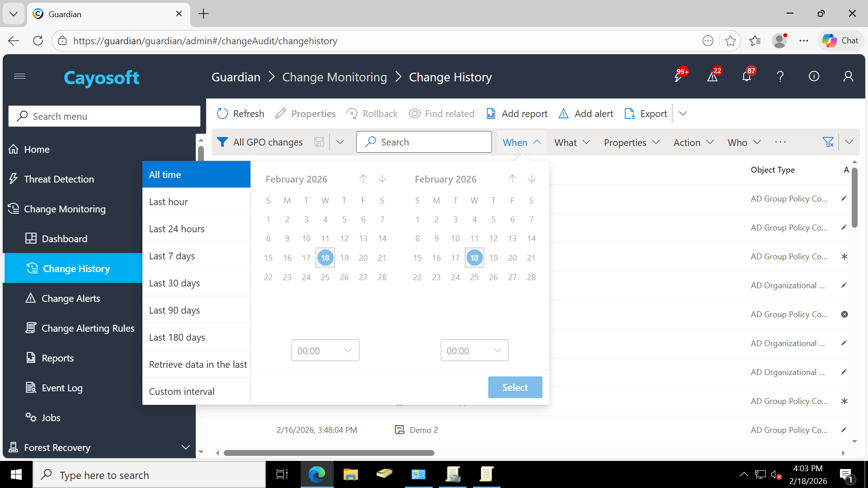Viewport: 868px width, 488px height.
Task: Click the hamburger menu icon
Action: 19,76
